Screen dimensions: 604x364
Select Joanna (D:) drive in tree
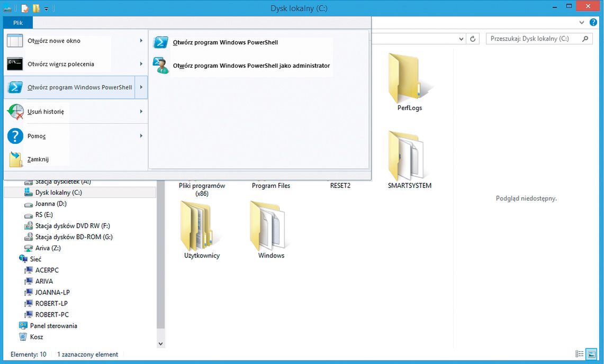pyautogui.click(x=50, y=203)
